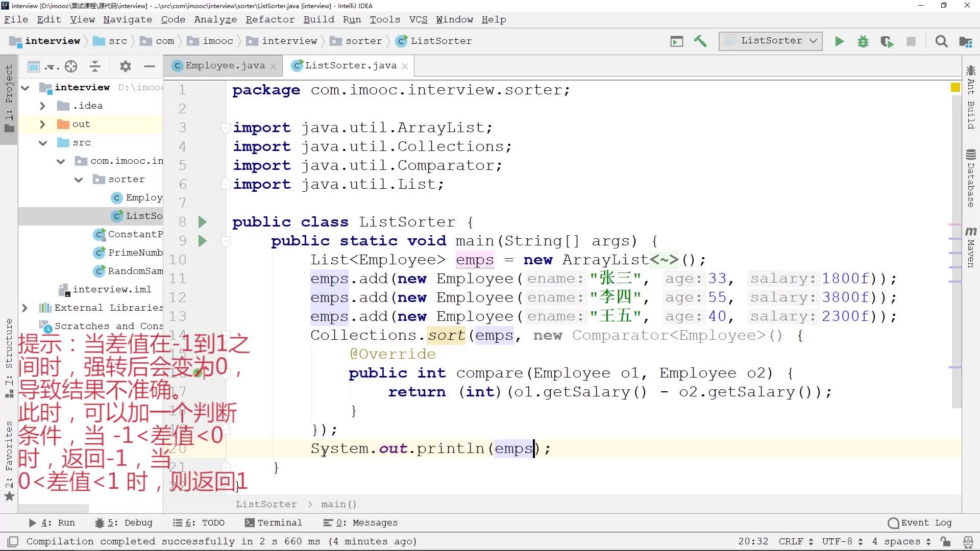980x551 pixels.
Task: Run with Coverage icon
Action: (887, 41)
